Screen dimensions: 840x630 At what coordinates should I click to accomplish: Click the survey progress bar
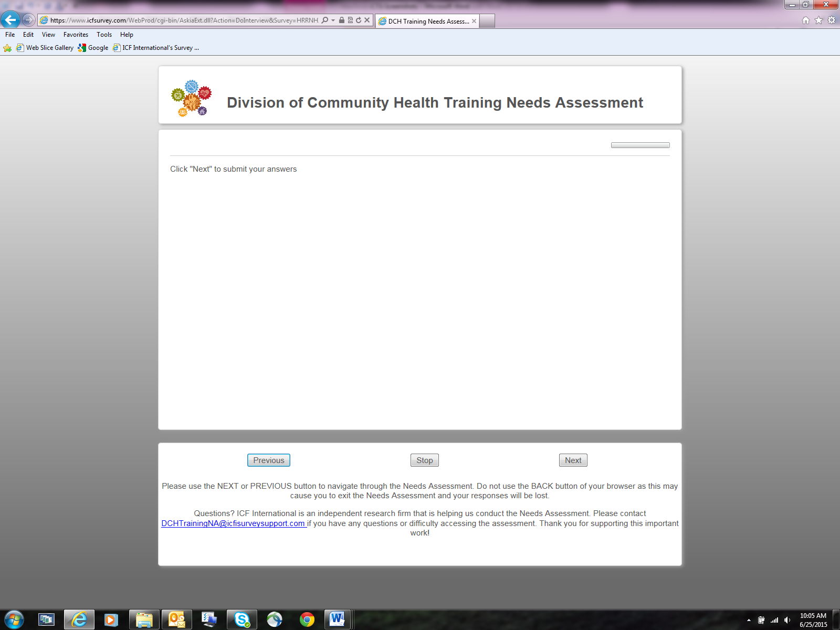[640, 145]
